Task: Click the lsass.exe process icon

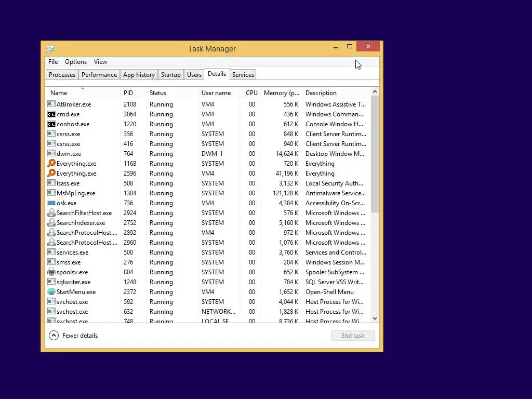Action: point(51,183)
